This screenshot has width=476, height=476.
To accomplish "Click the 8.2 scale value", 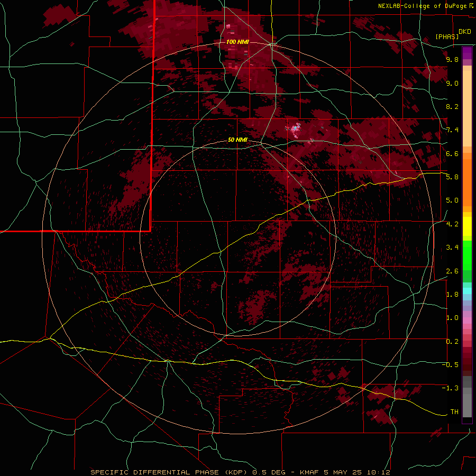I will pos(452,106).
